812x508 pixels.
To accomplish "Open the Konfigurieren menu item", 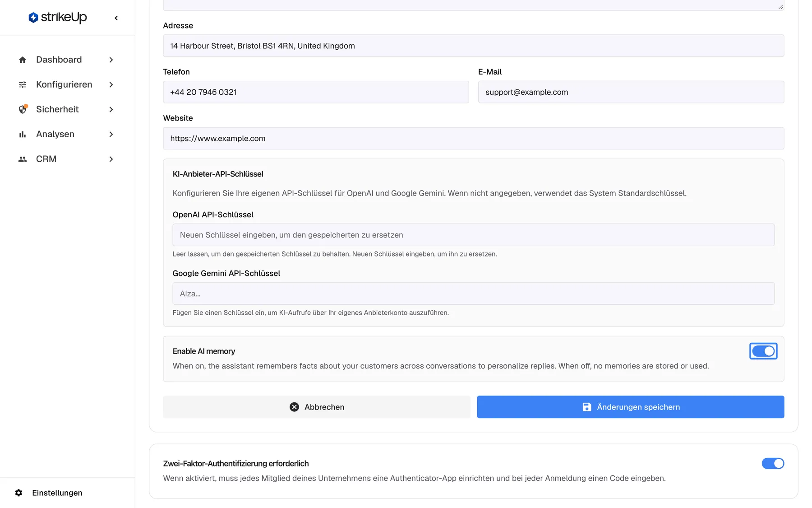I will tap(67, 84).
